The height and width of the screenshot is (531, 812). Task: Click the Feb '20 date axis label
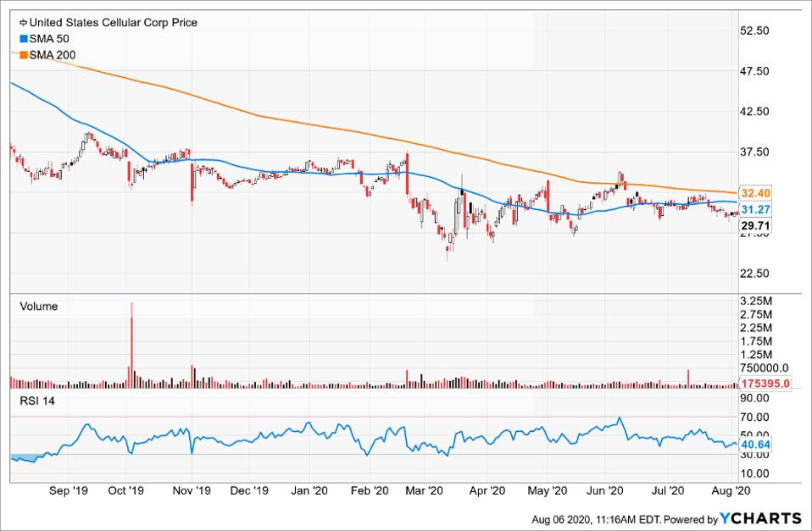370,490
